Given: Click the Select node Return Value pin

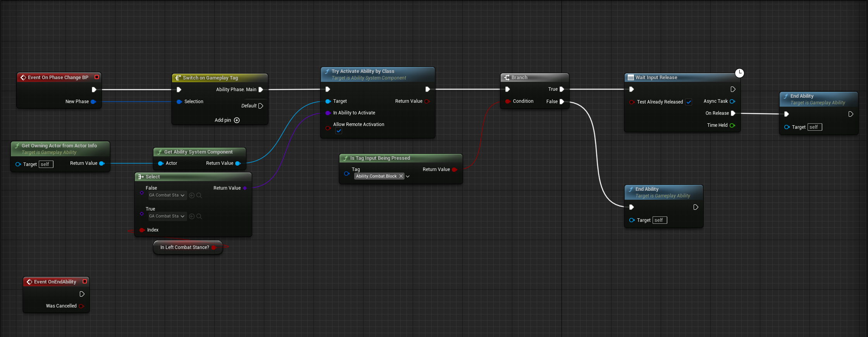Looking at the screenshot, I should 245,188.
